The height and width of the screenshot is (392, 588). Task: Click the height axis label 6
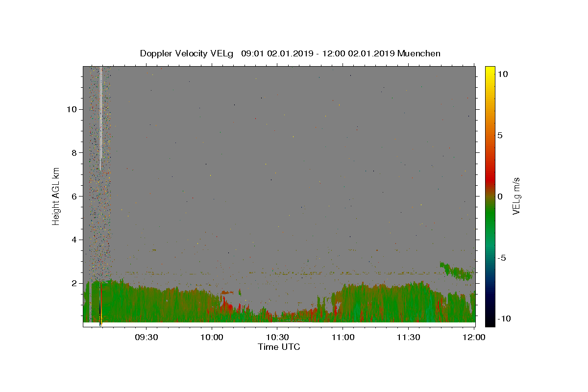74,196
